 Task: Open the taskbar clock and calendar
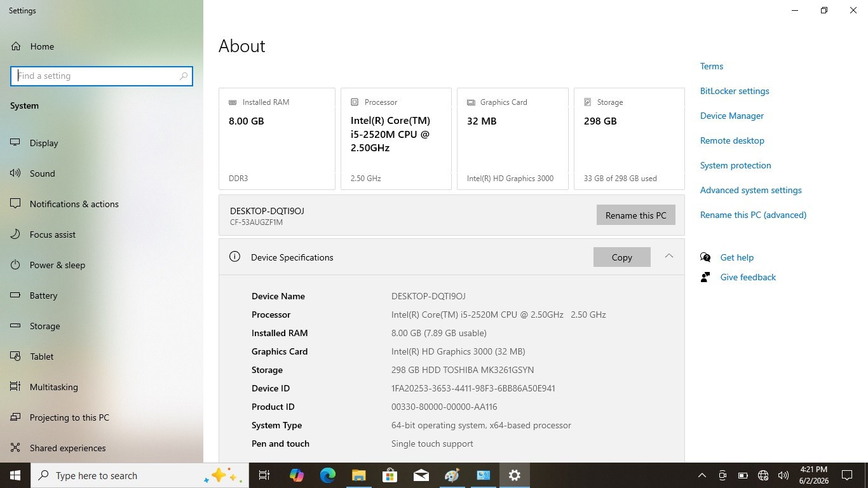pos(813,475)
